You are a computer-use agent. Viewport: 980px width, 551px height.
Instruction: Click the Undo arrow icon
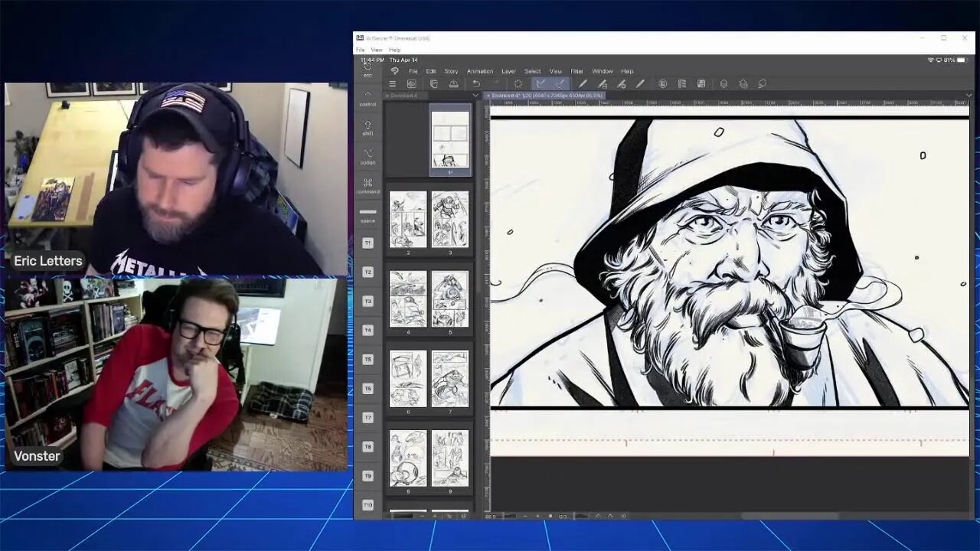click(475, 84)
